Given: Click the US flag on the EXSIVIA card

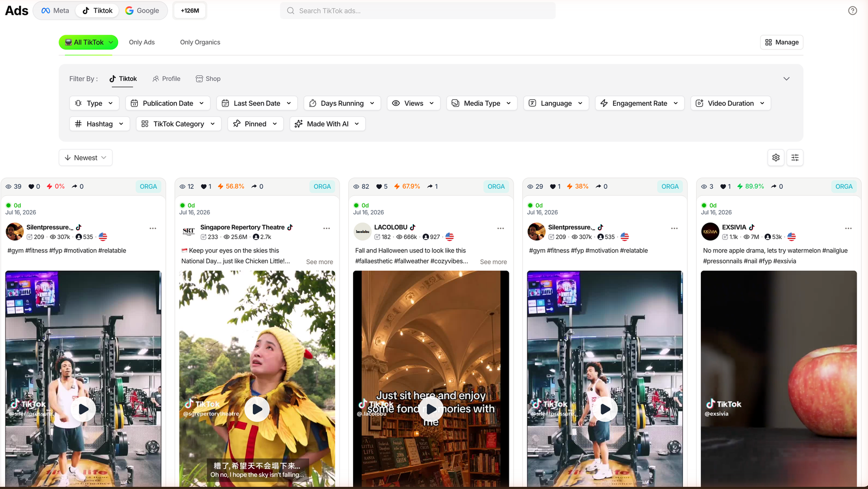Looking at the screenshot, I should (792, 237).
